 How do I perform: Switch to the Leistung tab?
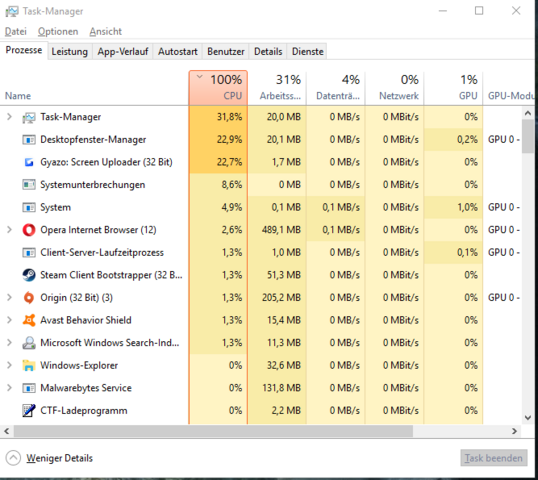click(x=70, y=51)
